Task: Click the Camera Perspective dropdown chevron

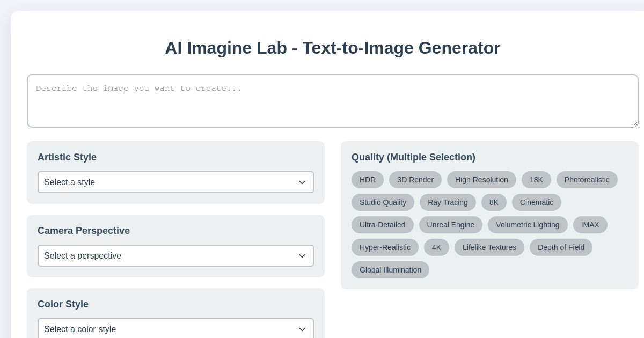Action: click(302, 256)
